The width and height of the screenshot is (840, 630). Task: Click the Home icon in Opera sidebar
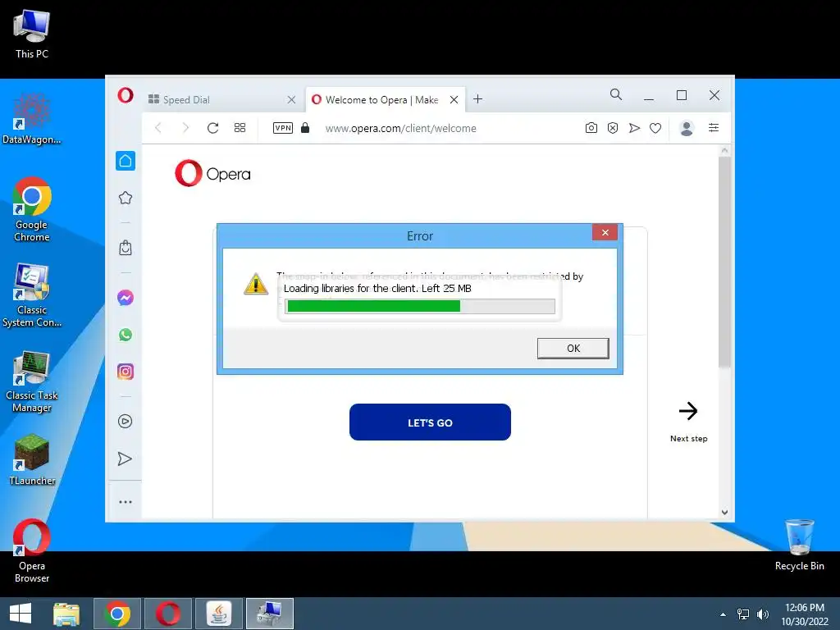[x=126, y=161]
